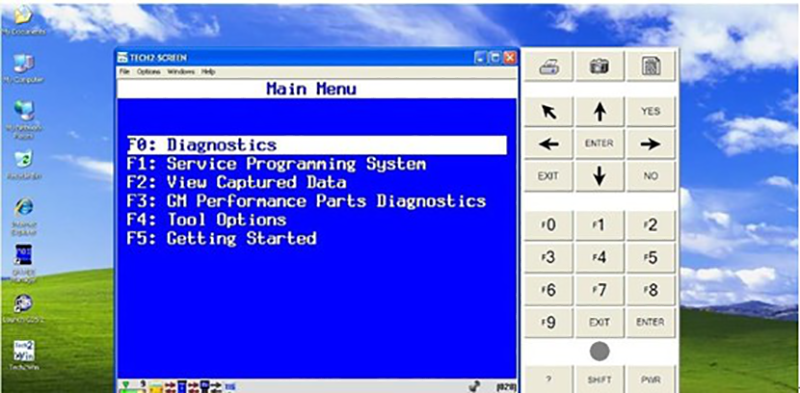Click the up arrow key on keypad
This screenshot has width=800, height=393.
tap(599, 111)
